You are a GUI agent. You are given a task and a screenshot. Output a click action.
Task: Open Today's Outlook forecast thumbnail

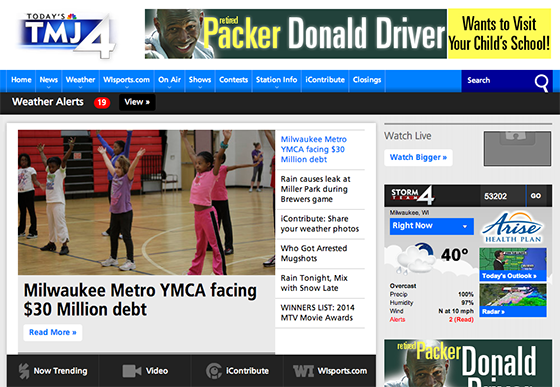pos(512,264)
